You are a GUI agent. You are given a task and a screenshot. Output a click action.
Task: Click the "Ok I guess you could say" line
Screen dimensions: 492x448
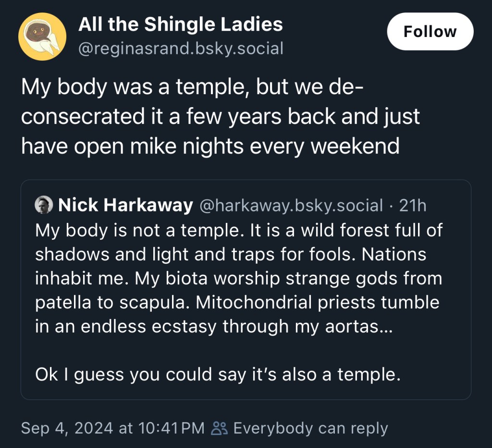click(x=218, y=374)
